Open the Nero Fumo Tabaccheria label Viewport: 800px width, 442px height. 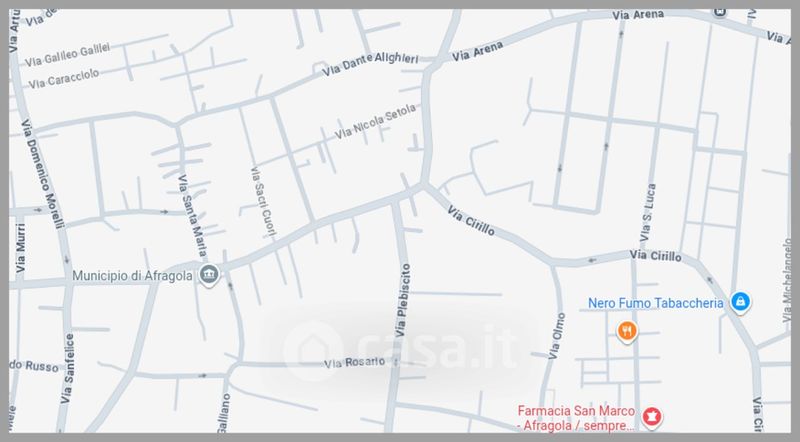coord(656,303)
